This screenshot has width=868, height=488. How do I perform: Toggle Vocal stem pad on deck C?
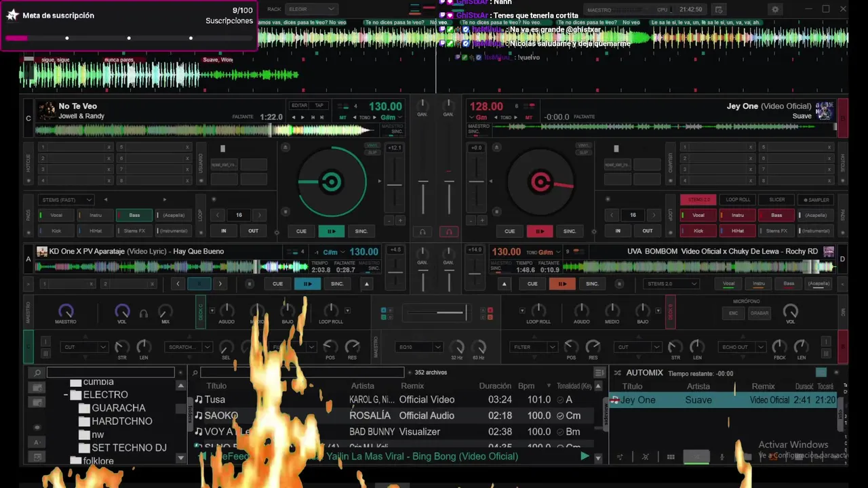[56, 215]
